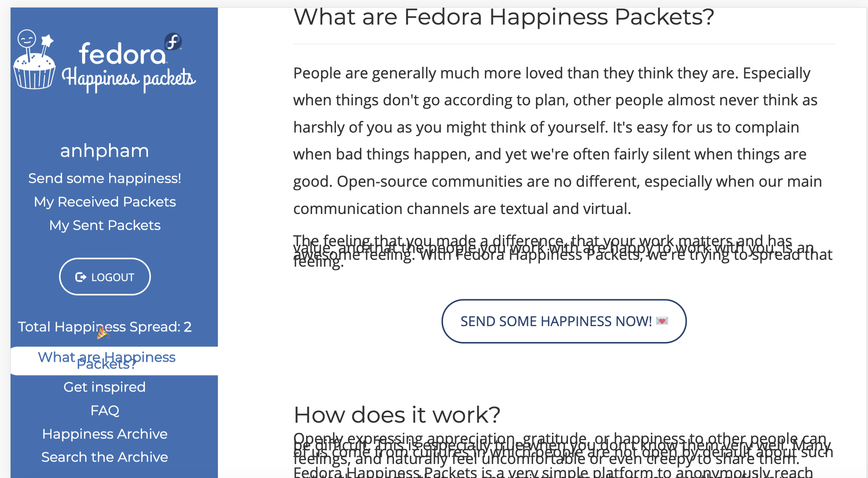Click SEND SOME HAPPINESS NOW button
The width and height of the screenshot is (868, 478).
point(564,321)
